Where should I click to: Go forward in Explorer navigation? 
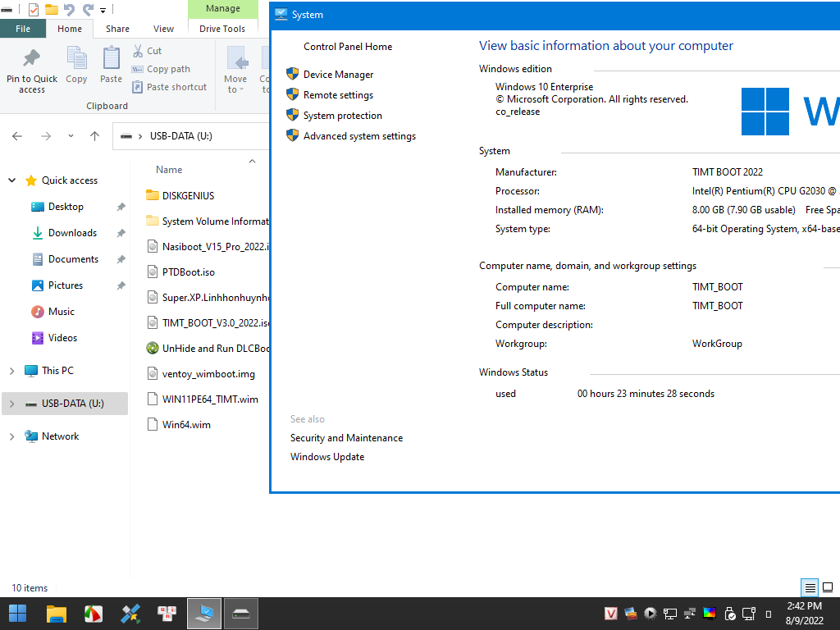tap(46, 136)
